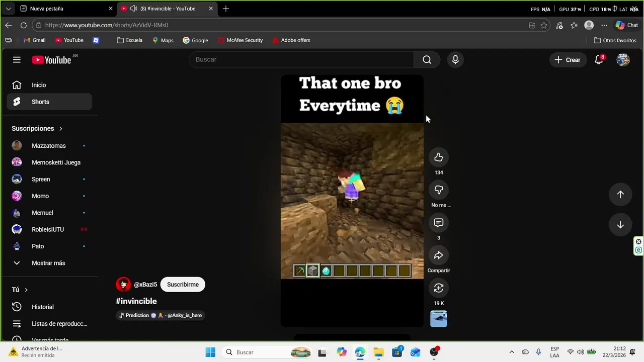The image size is (644, 362).
Task: Open a new browser tab
Action: pyautogui.click(x=226, y=9)
